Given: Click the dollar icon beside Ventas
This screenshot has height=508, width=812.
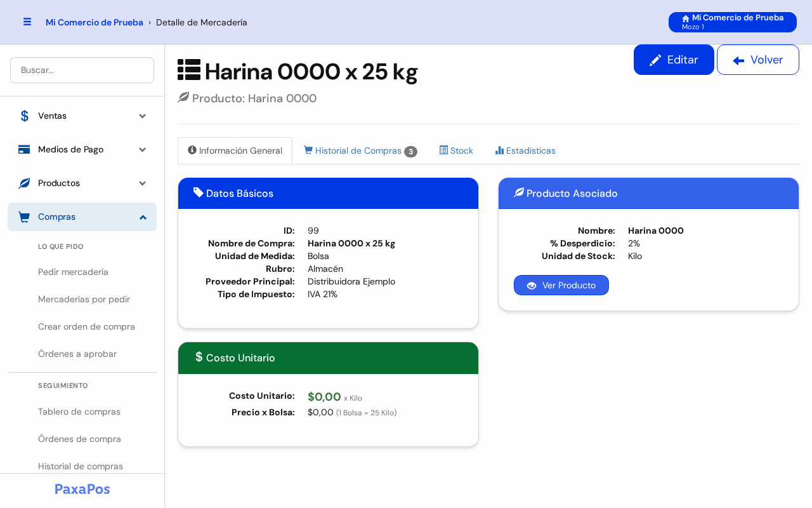Looking at the screenshot, I should (x=24, y=116).
